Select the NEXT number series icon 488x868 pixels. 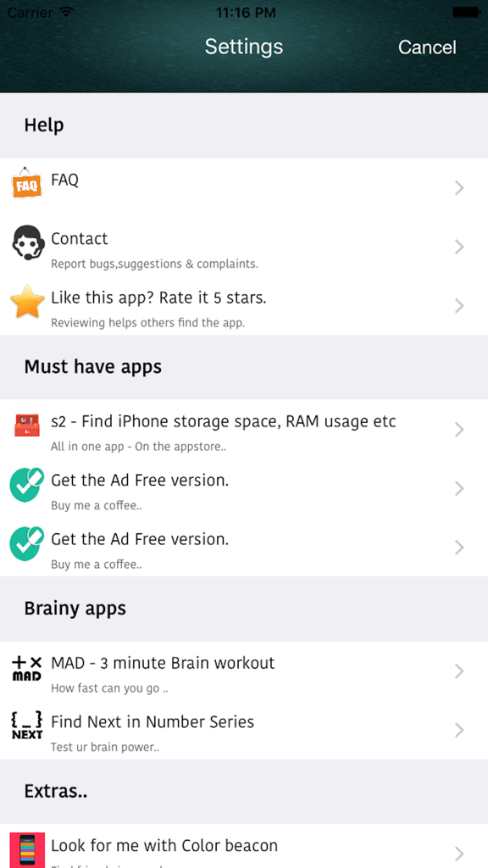click(x=26, y=728)
